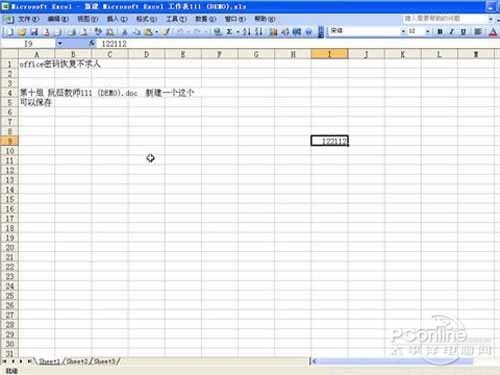
Task: Open the 宋体 font name dropdown
Action: pos(403,31)
